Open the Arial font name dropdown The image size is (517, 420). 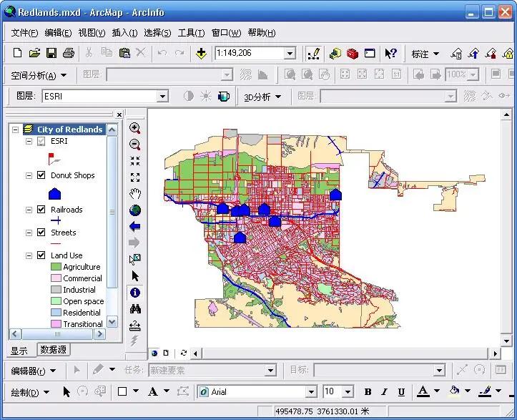pos(311,392)
